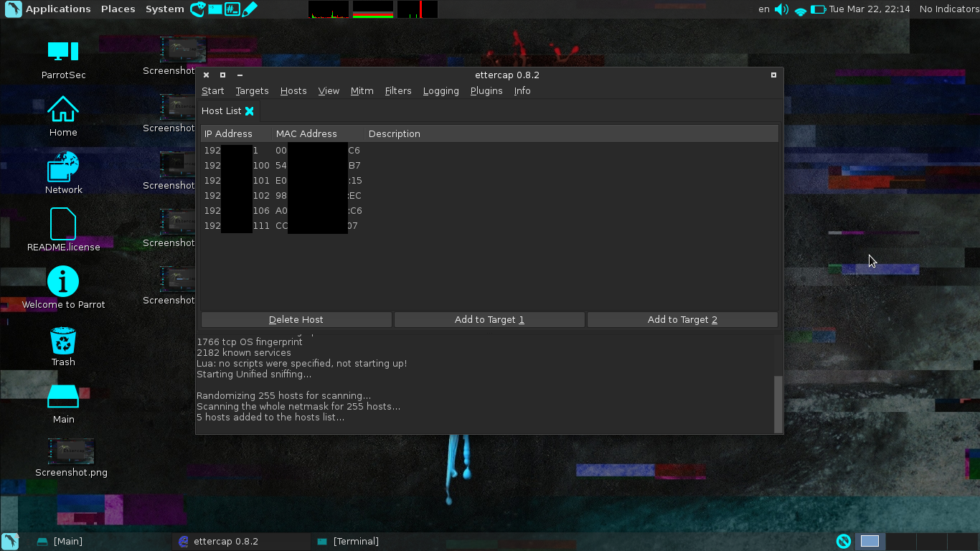Open the Info menu
The image size is (980, 551).
point(522,91)
